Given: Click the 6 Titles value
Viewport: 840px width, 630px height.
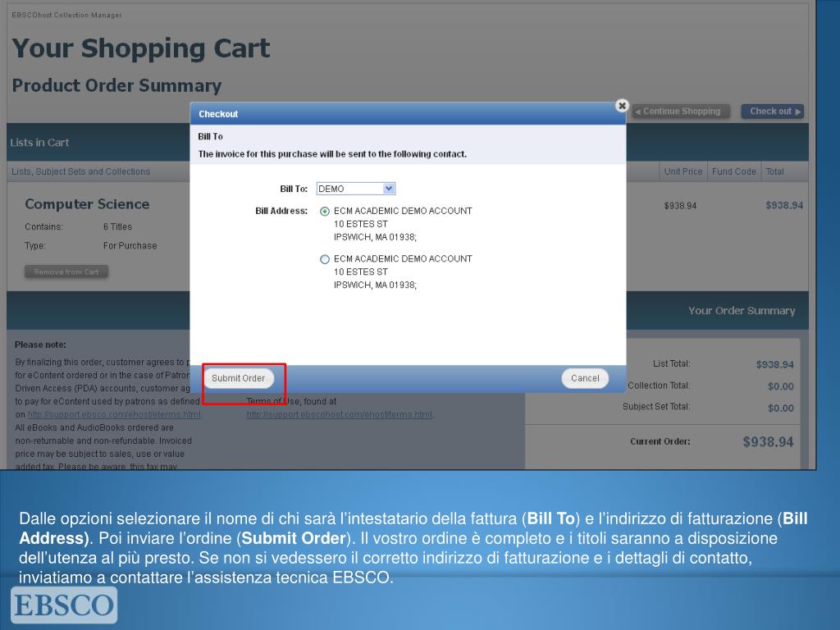Looking at the screenshot, I should 117,226.
